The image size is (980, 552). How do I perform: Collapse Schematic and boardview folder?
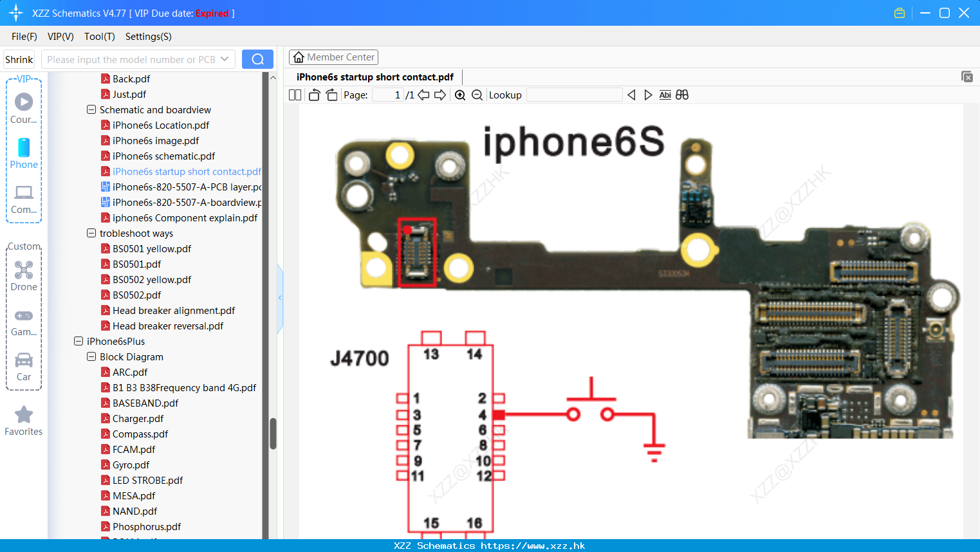tap(91, 109)
